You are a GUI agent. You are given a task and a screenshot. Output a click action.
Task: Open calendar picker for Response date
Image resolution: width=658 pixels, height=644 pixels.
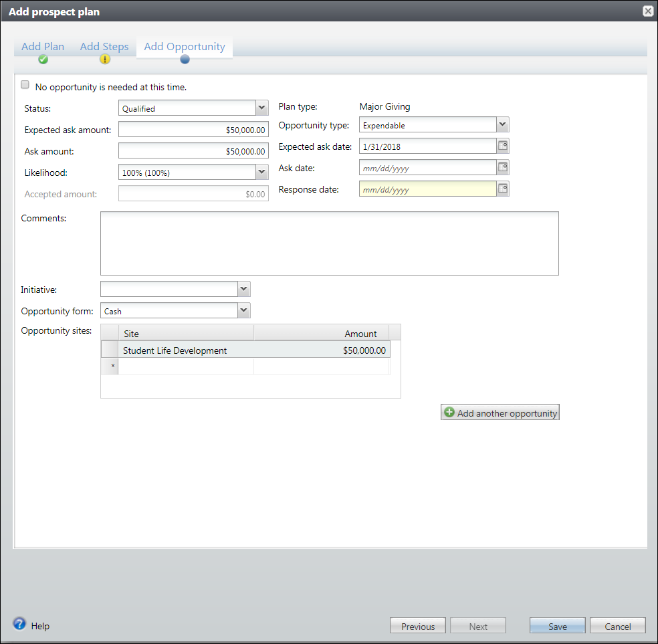click(x=503, y=189)
